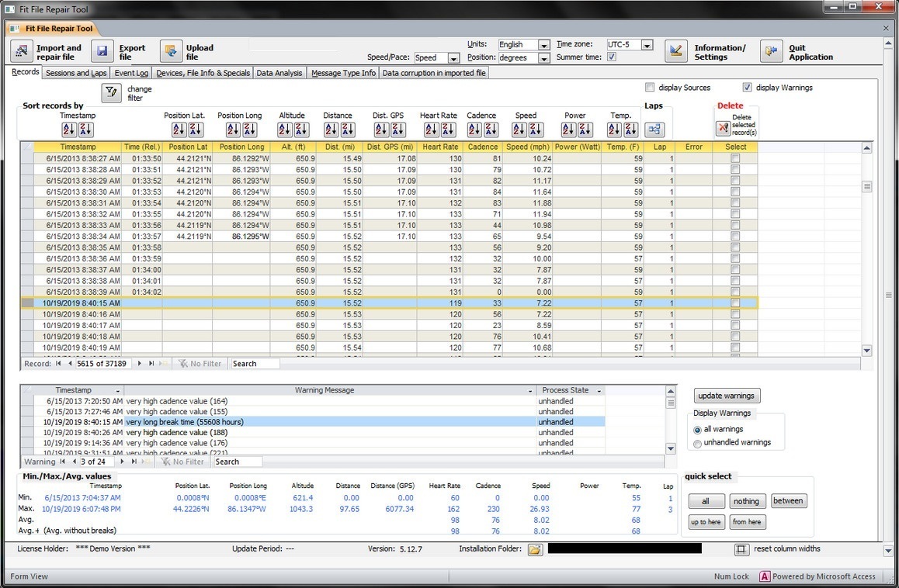The height and width of the screenshot is (588, 899).
Task: Tick Select checkbox for 8:38:27 AM record
Action: pyautogui.click(x=735, y=158)
